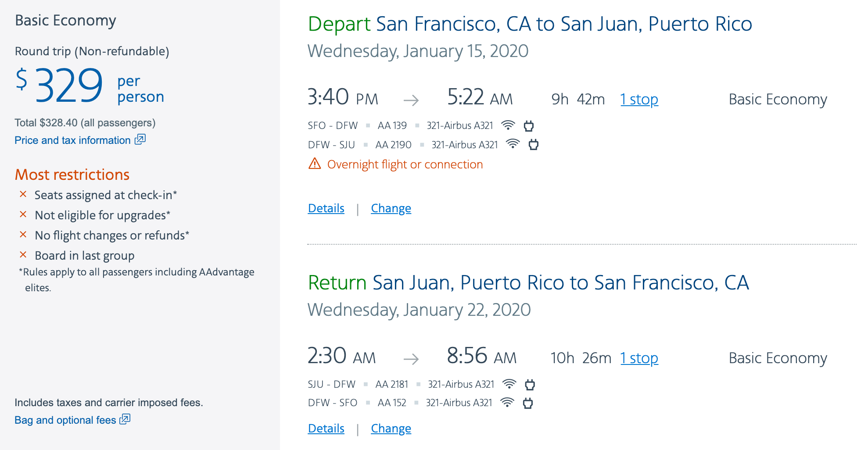Click Wi-Fi icon for flight AA 2181
The height and width of the screenshot is (450, 868).
point(509,384)
